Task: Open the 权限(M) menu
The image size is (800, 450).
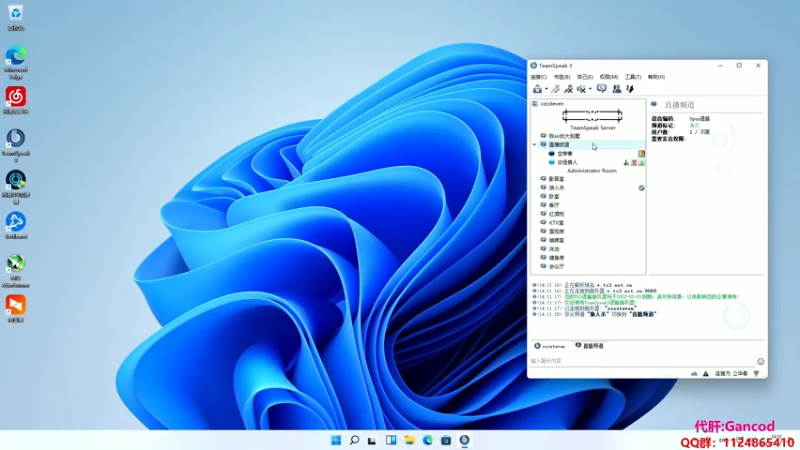Action: click(609, 77)
